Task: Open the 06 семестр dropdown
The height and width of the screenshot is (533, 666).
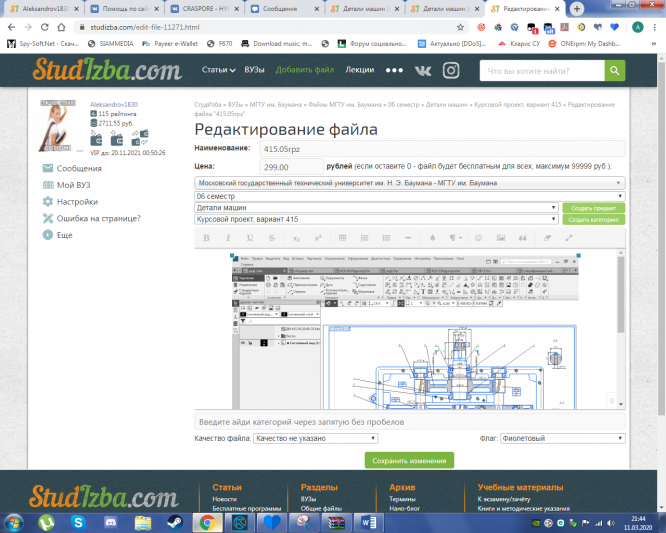Action: pos(409,196)
